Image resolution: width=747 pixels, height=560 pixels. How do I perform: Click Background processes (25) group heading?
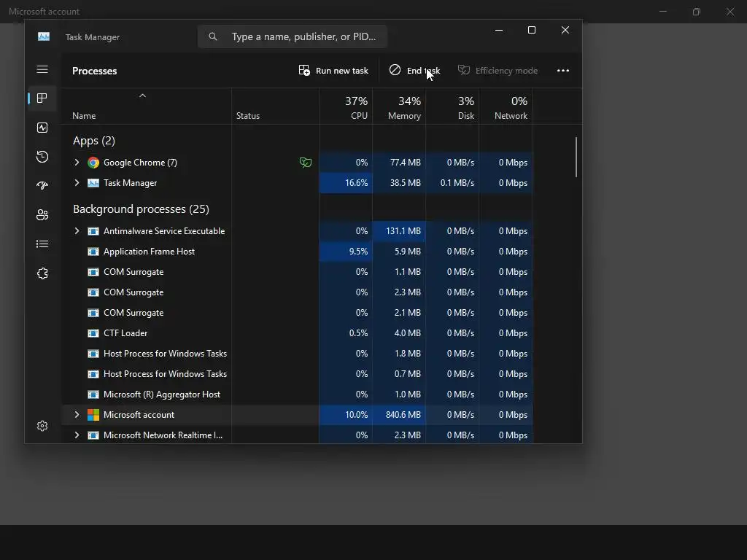141,209
